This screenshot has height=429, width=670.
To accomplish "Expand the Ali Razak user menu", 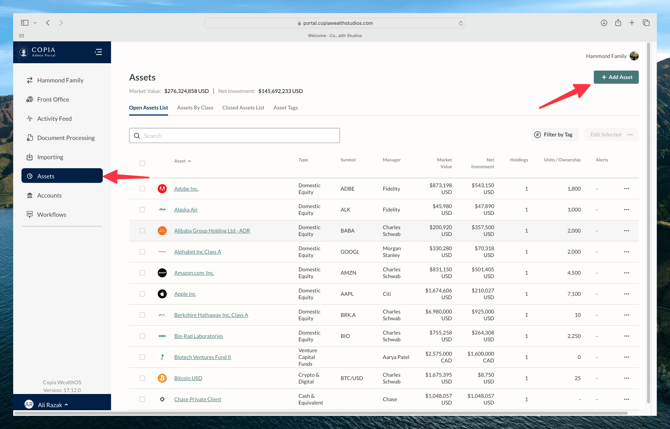I will point(48,405).
